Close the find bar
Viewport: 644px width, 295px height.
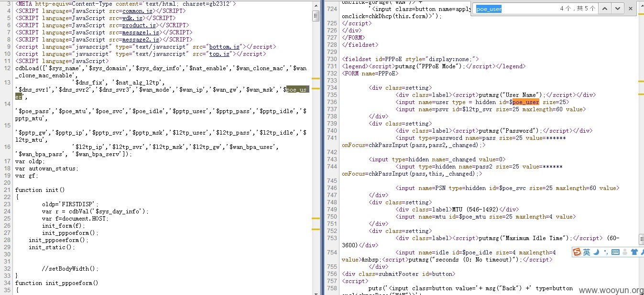630,9
